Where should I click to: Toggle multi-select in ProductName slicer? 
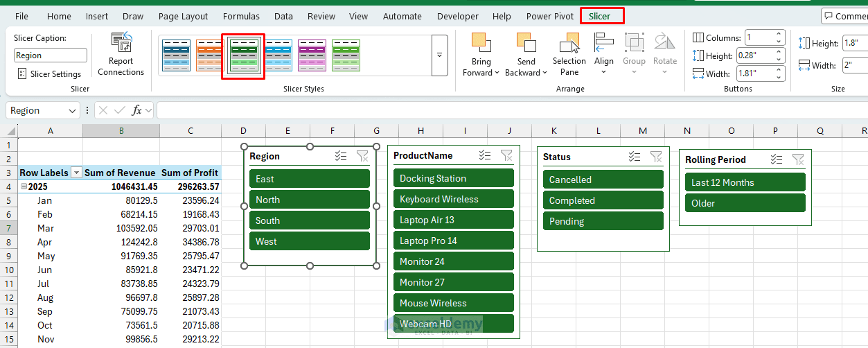(x=485, y=155)
